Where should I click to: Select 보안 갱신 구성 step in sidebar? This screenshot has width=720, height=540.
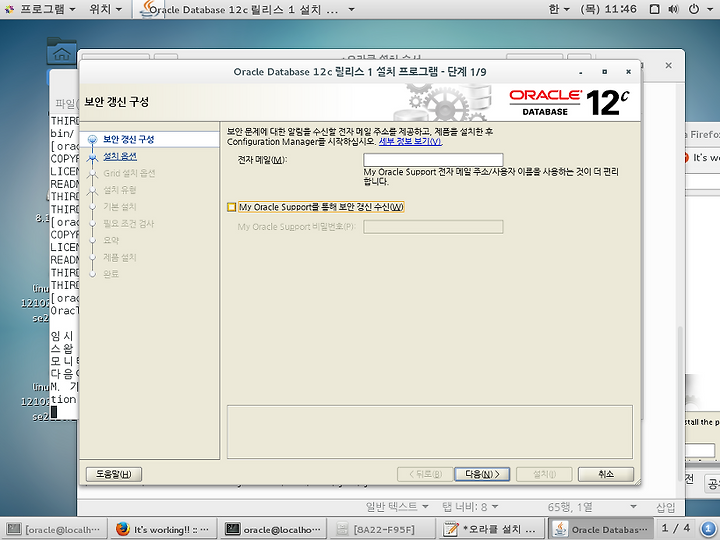tap(129, 139)
